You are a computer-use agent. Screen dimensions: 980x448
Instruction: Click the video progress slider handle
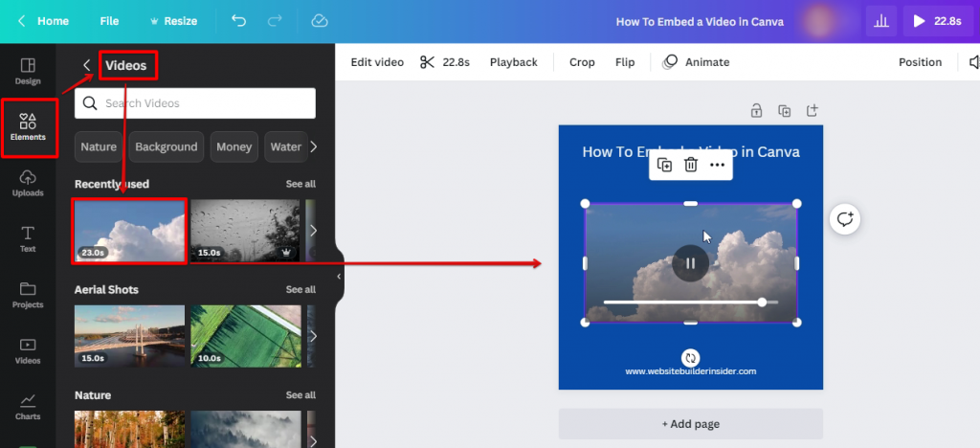[762, 302]
